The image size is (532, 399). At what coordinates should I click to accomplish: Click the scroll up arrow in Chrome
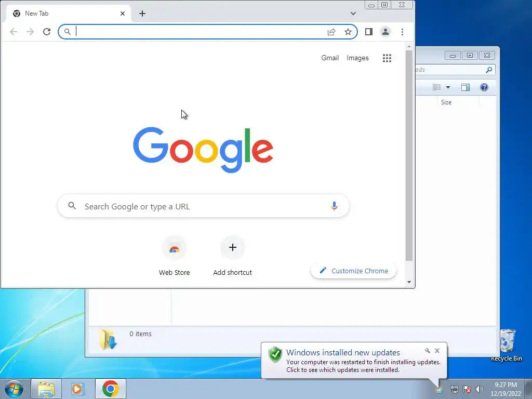409,46
